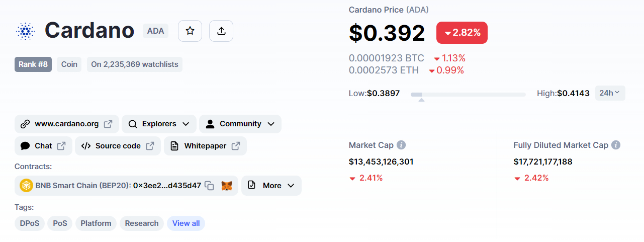Click the Cardano logo icon

click(25, 31)
